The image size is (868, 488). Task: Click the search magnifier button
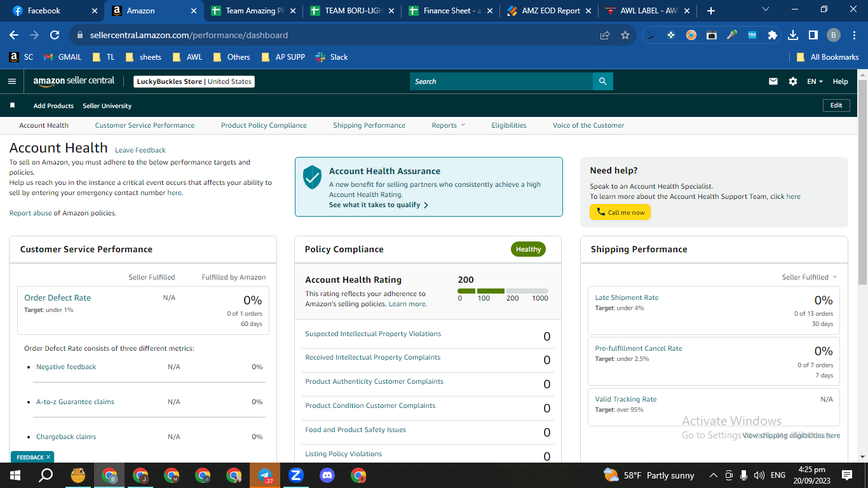(603, 81)
